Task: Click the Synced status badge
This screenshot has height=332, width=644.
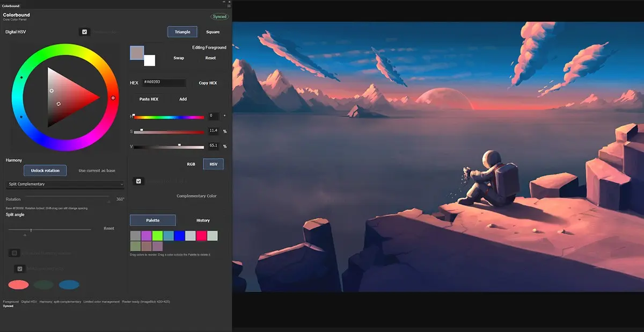Action: point(219,17)
